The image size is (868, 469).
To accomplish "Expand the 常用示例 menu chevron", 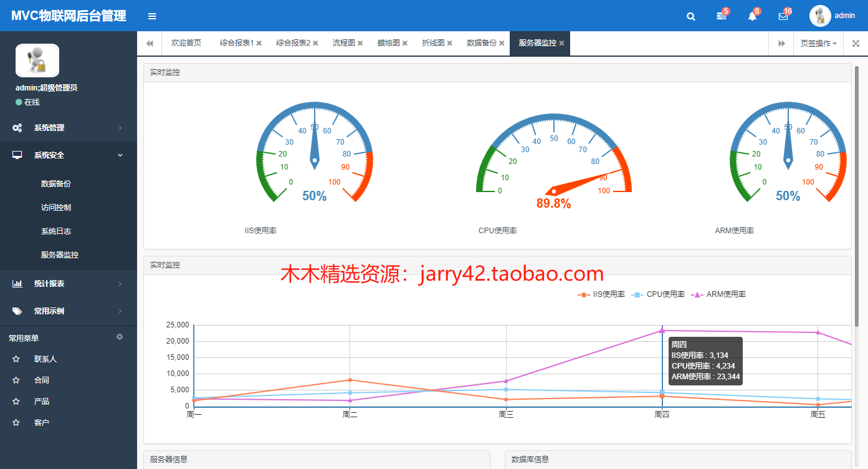I will [x=120, y=311].
